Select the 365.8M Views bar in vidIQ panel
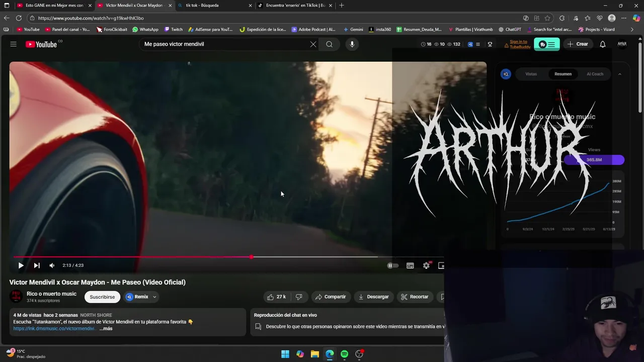644x362 pixels. [594, 160]
